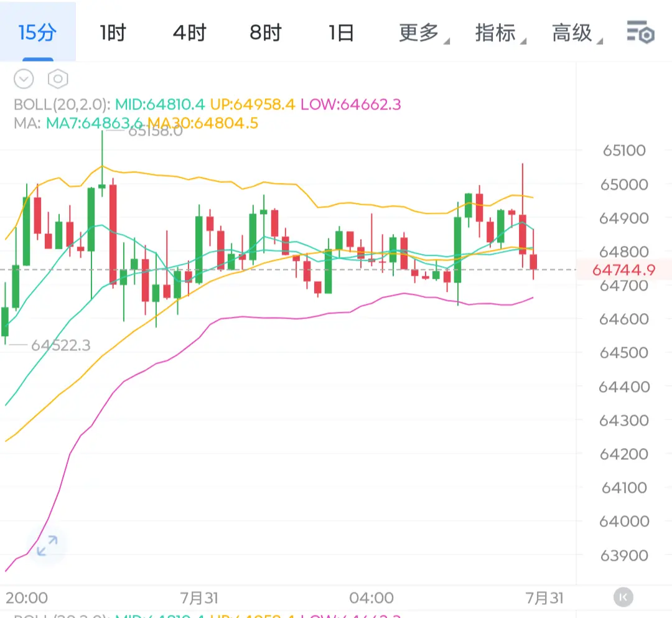Click MA7:64863.6 value
The image size is (672, 618).
pos(94,123)
